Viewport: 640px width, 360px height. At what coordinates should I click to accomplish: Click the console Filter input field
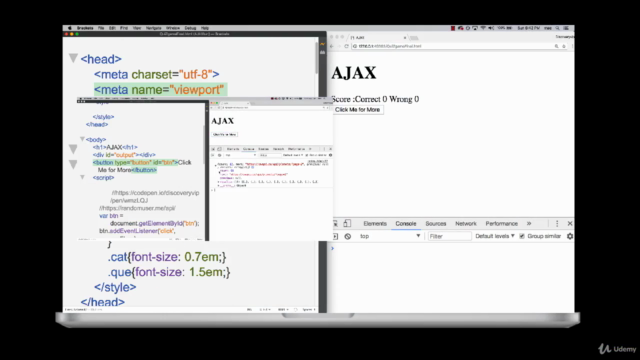coord(449,236)
